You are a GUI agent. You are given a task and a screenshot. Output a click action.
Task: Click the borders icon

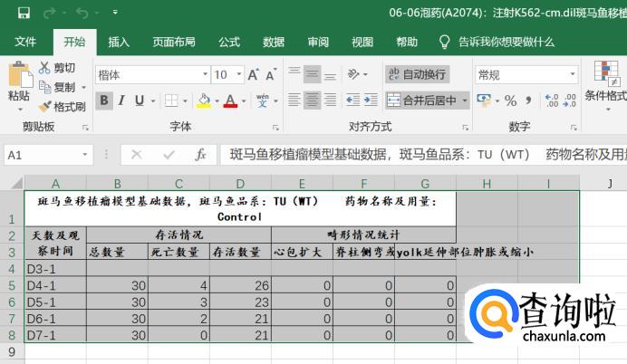171,101
